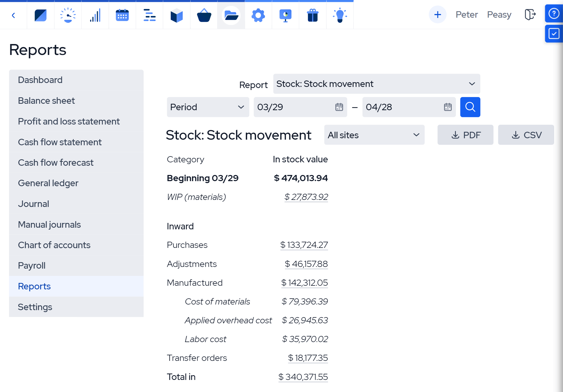
Task: Open the dashboard gauge icon in the toolbar
Action: click(68, 15)
